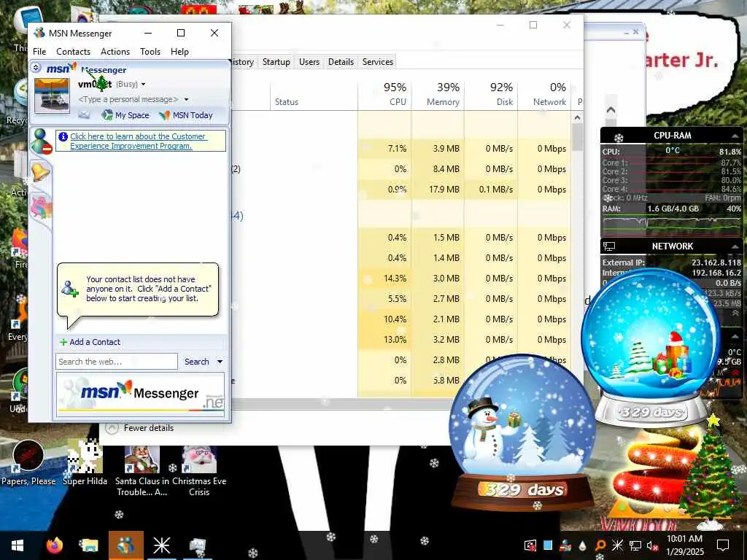Open the Help menu in MSN Messenger

[179, 52]
